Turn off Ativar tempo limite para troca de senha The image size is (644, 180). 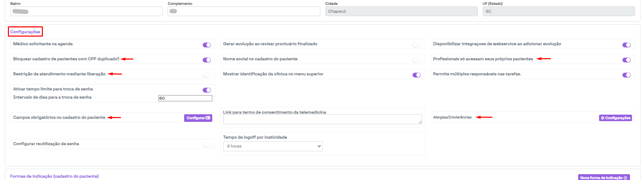pos(206,90)
